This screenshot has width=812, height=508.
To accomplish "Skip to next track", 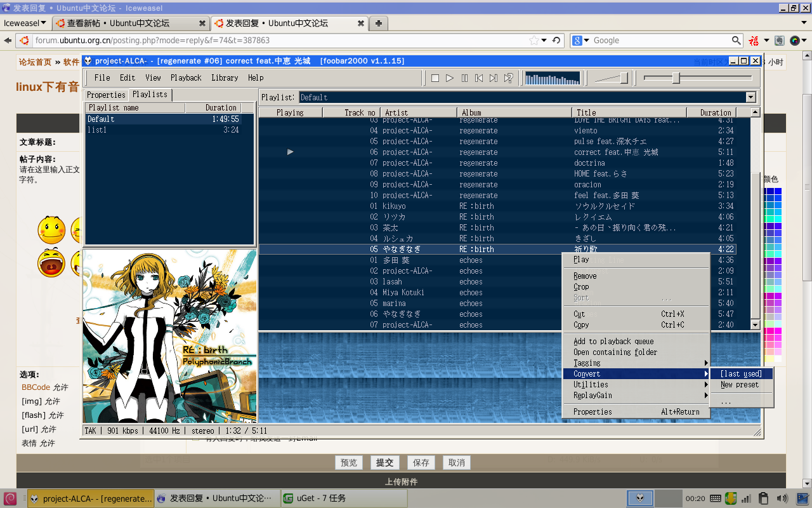I will click(x=494, y=78).
